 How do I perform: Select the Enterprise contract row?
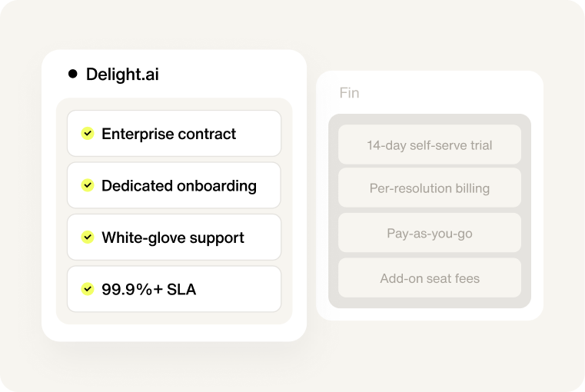pos(174,133)
